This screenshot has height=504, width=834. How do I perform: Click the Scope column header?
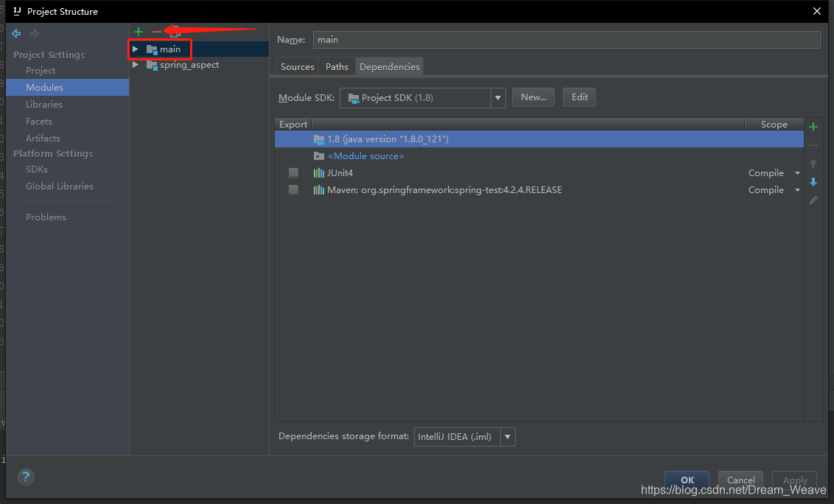[774, 124]
